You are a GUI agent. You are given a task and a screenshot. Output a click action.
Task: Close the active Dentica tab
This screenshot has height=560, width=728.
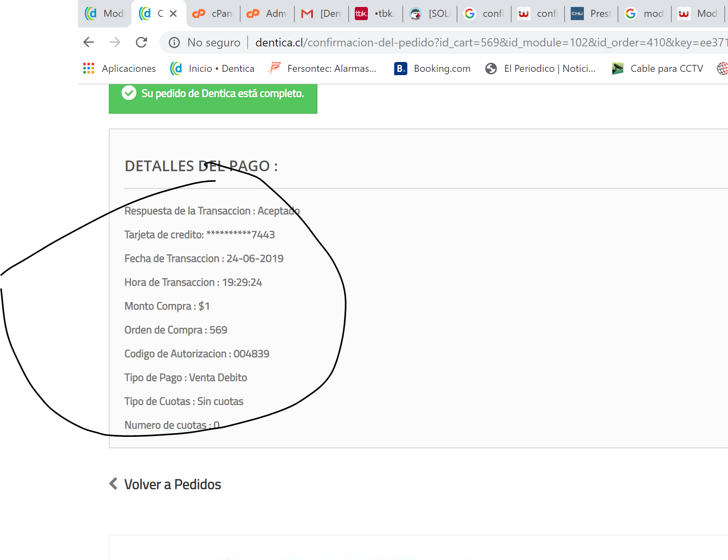[173, 14]
